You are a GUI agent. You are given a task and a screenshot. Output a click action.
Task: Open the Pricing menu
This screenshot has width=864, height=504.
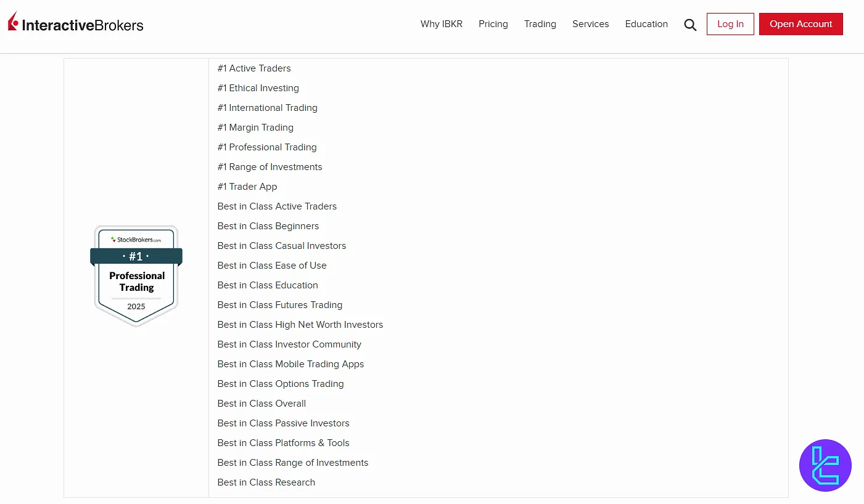click(493, 24)
